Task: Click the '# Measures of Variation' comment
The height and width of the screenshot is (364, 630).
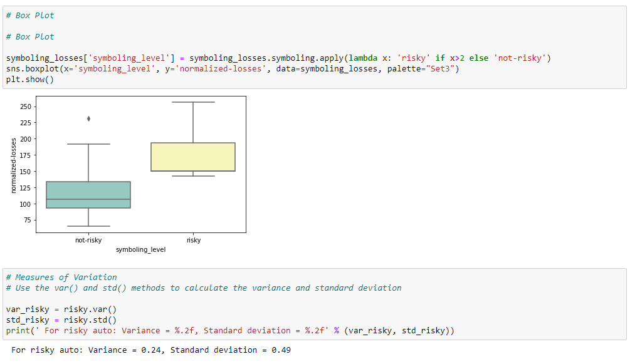Action: (61, 277)
